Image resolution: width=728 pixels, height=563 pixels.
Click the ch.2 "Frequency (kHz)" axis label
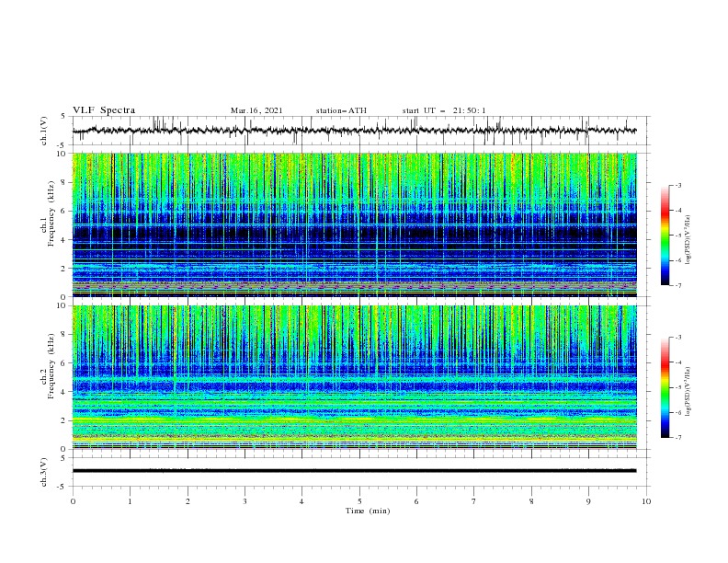[x=51, y=366]
